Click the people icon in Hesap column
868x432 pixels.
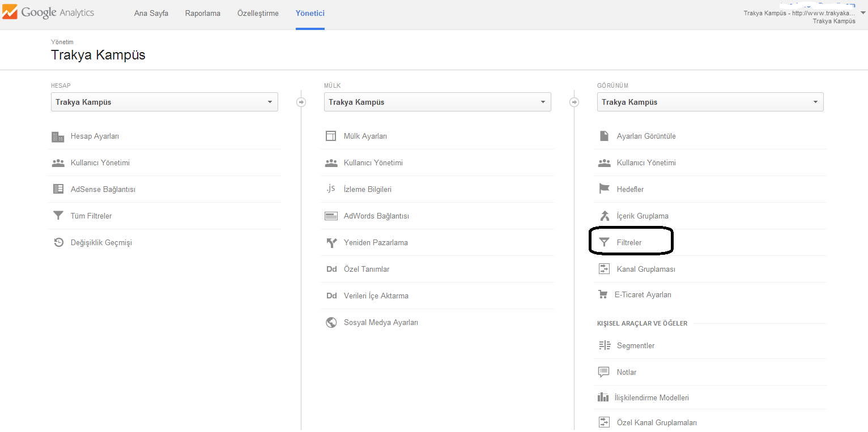tap(58, 163)
